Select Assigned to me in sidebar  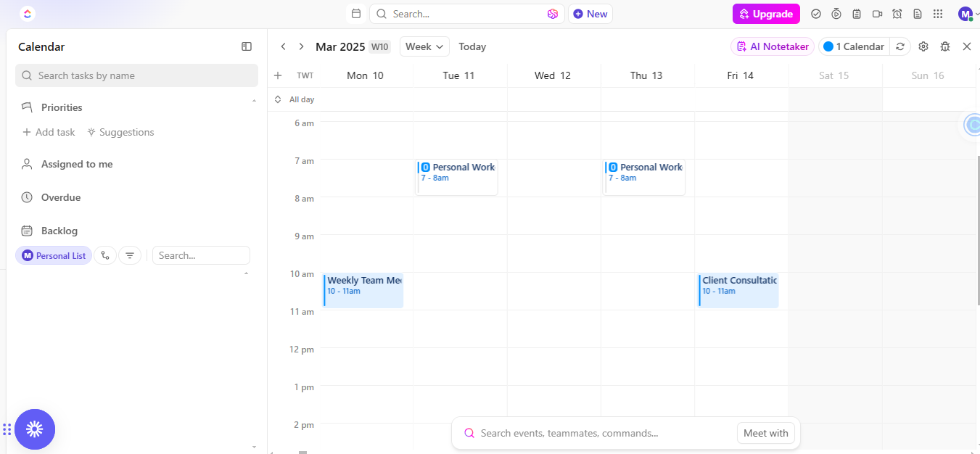(77, 164)
